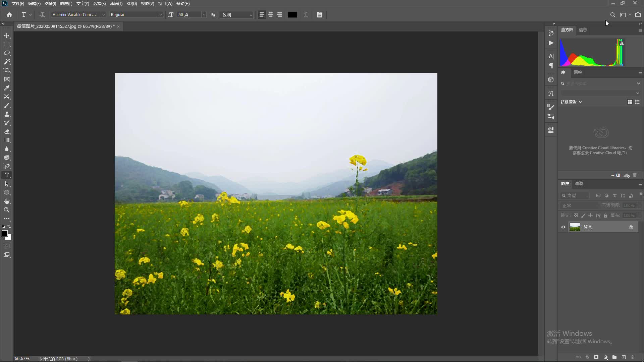Screen dimensions: 644x362
Task: Select the Magic Wand tool
Action: pyautogui.click(x=7, y=62)
